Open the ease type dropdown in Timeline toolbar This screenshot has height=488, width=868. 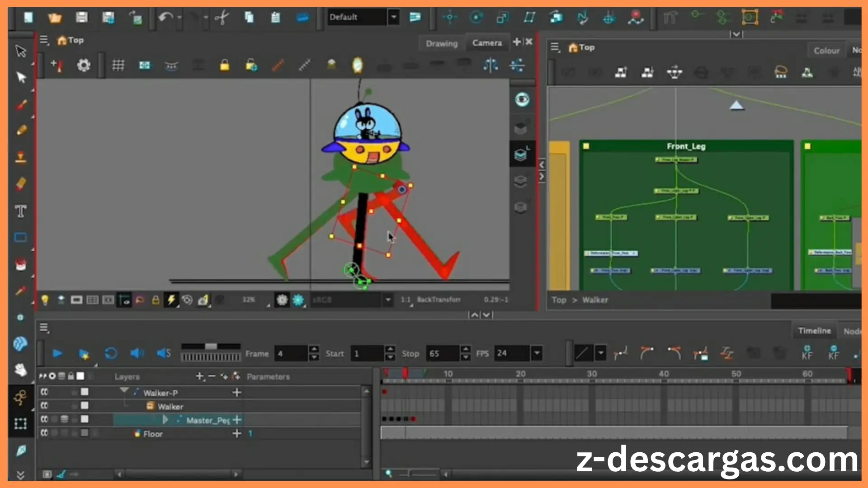[x=600, y=353]
